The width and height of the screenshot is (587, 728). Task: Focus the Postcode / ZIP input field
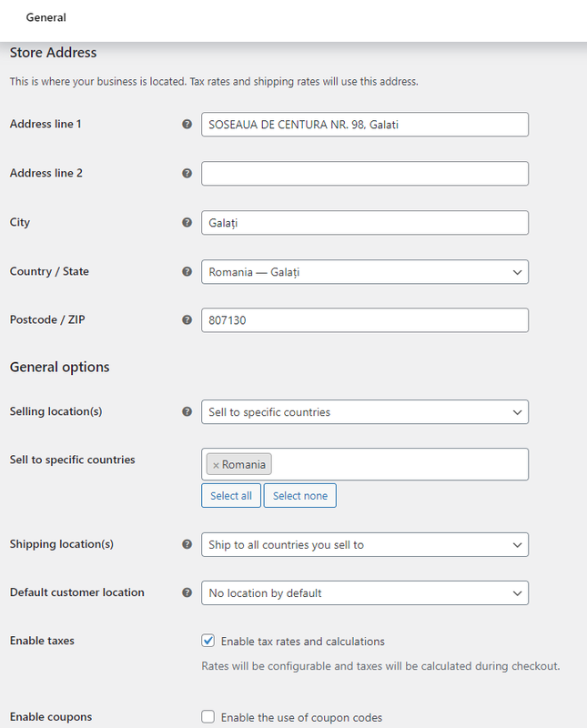pyautogui.click(x=364, y=320)
